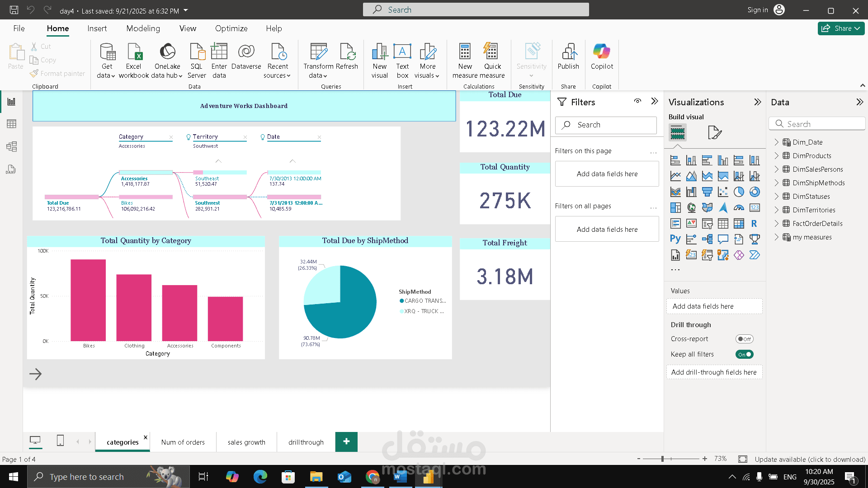This screenshot has width=868, height=488.
Task: Click the Share button
Action: tap(841, 28)
